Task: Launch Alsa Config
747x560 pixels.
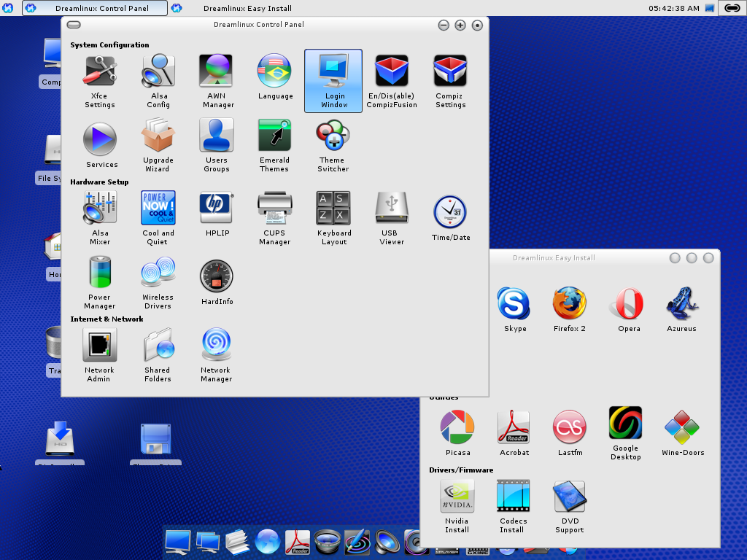Action: point(158,81)
